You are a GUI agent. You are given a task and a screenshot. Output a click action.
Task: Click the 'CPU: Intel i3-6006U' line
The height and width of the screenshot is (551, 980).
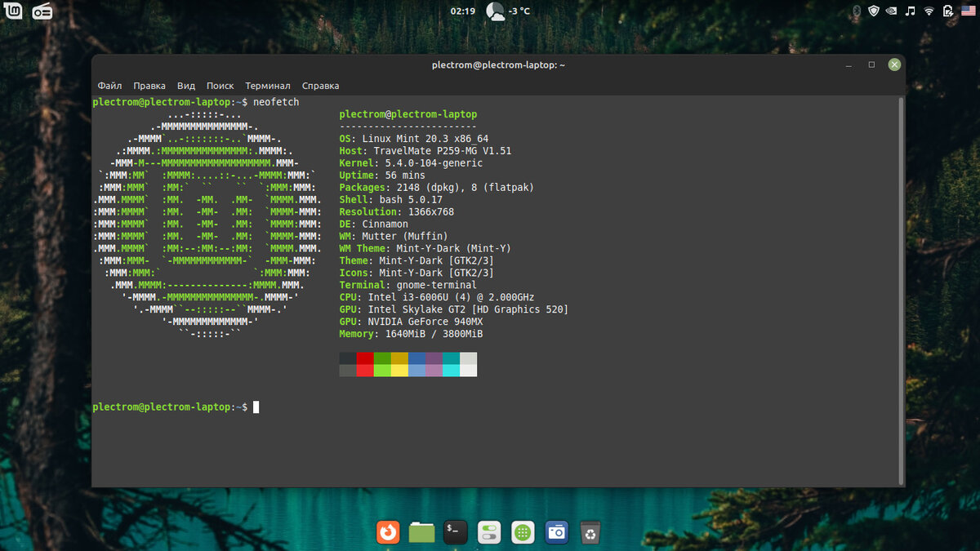tap(437, 298)
